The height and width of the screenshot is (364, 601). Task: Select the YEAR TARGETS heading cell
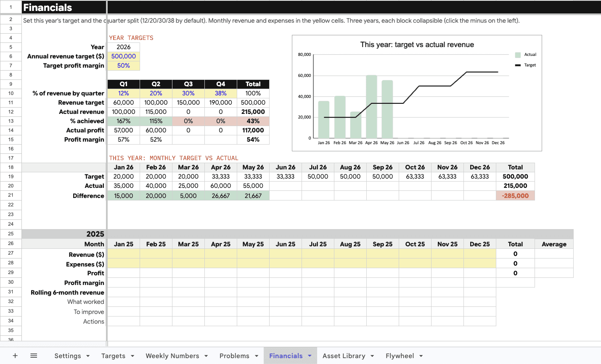click(131, 38)
